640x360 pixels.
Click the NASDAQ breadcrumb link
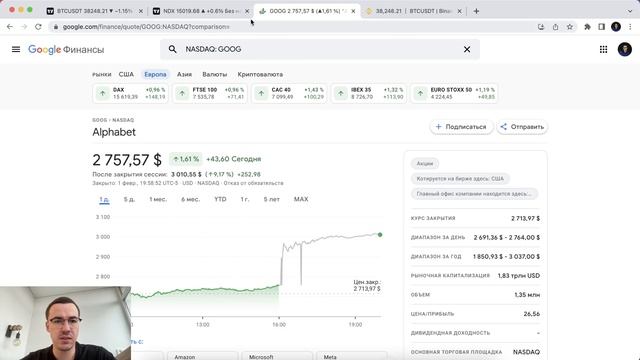(x=123, y=120)
